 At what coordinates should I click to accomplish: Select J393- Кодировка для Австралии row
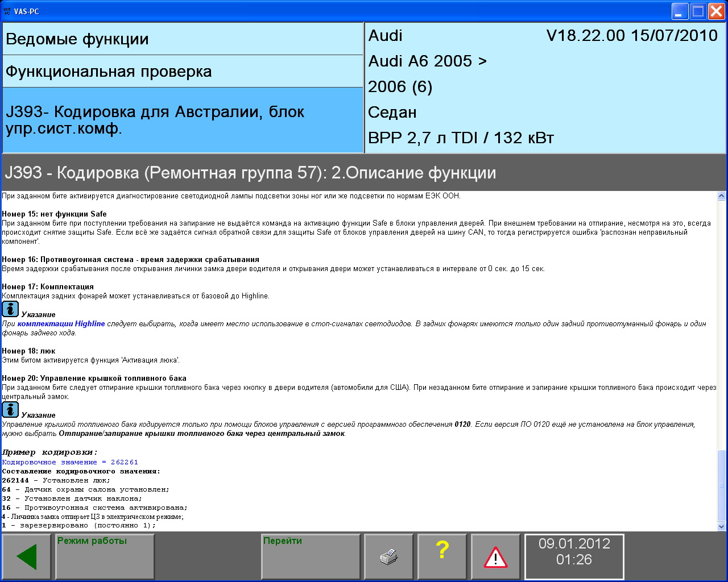183,120
